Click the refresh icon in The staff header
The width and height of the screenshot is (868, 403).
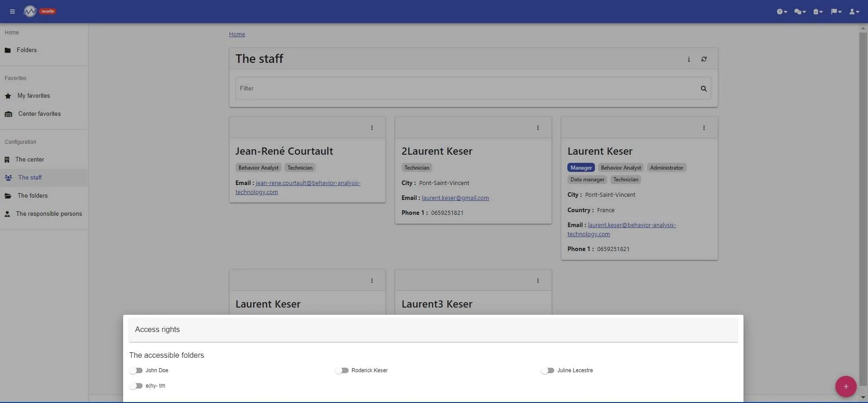click(x=704, y=59)
